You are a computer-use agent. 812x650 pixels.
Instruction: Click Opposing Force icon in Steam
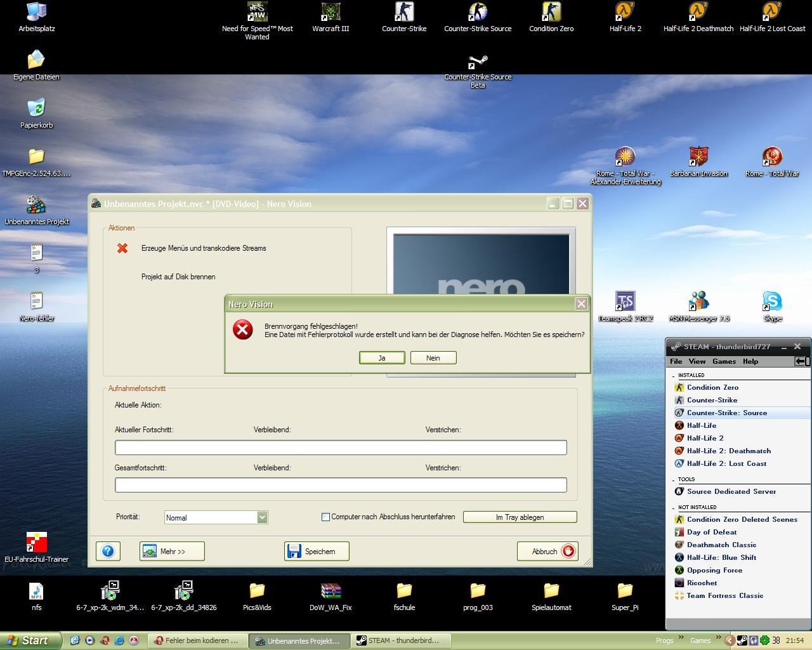[679, 570]
